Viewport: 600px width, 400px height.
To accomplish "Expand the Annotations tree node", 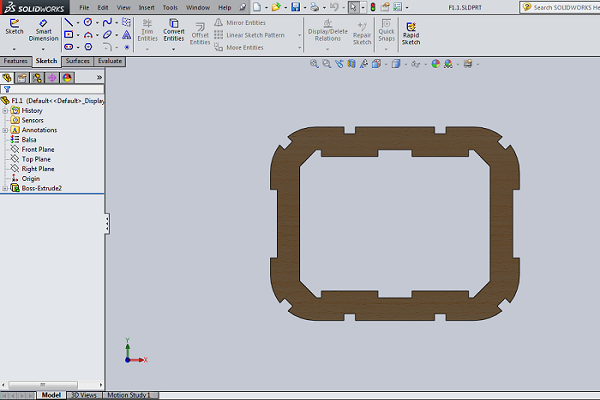I will coord(5,130).
